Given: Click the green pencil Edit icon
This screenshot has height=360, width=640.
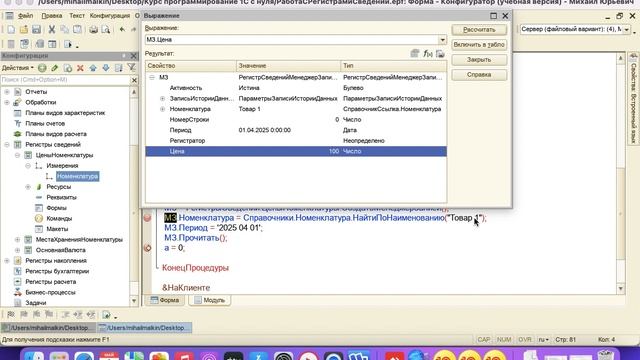Looking at the screenshot, I should coord(55,68).
